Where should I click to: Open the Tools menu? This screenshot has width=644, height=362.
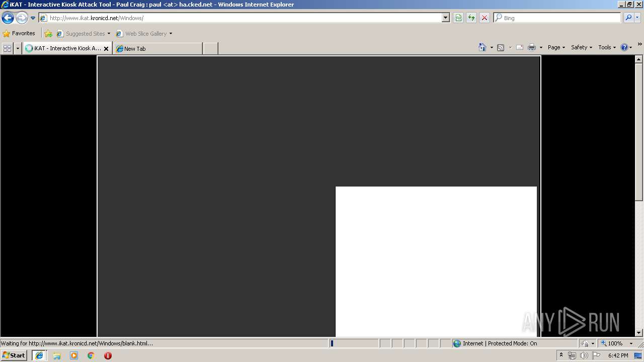tap(607, 47)
